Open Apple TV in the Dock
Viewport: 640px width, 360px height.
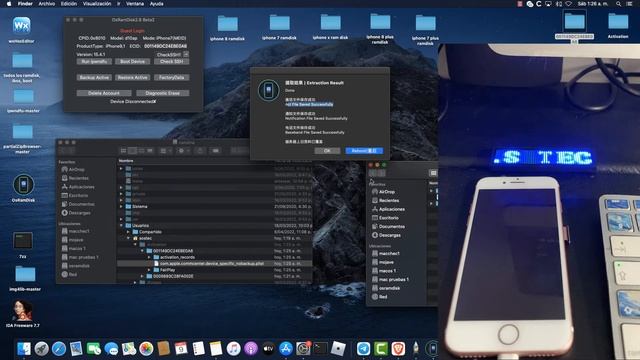coord(268,349)
